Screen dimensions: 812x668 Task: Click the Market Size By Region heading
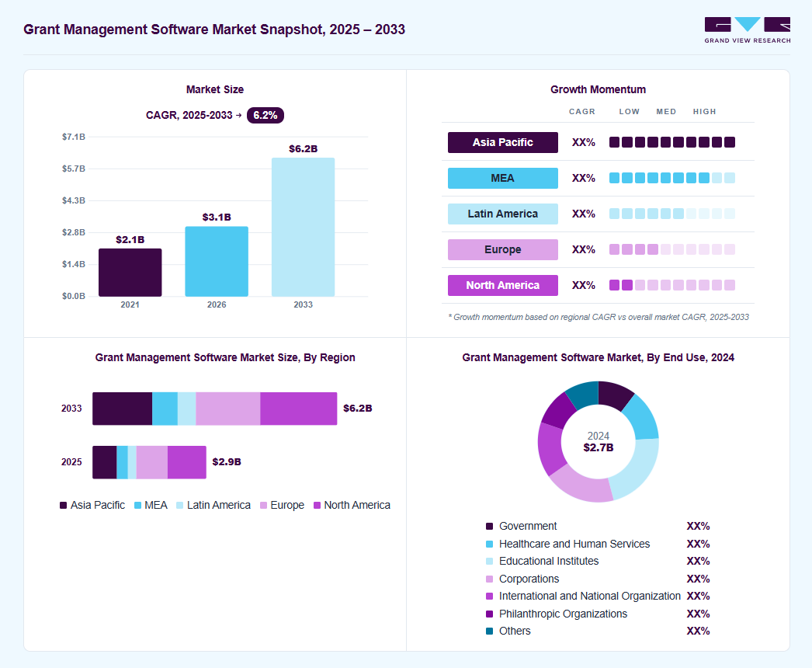(x=225, y=357)
